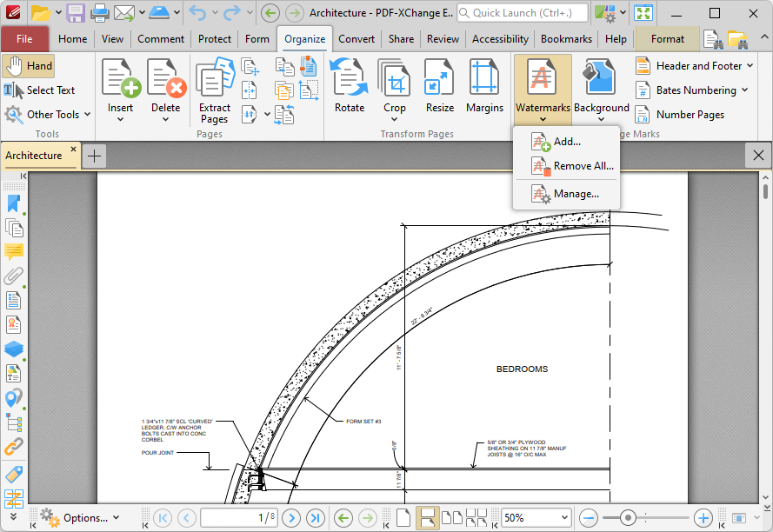Switch to the Accessibility ribbon tab

click(500, 39)
